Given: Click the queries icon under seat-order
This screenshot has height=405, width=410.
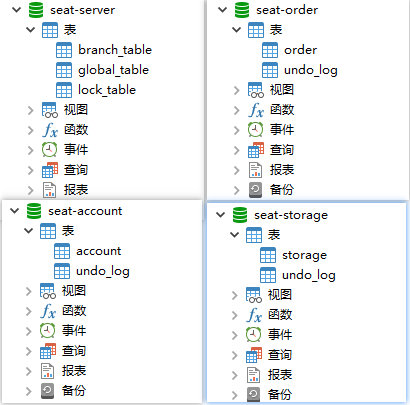Looking at the screenshot, I should (256, 150).
